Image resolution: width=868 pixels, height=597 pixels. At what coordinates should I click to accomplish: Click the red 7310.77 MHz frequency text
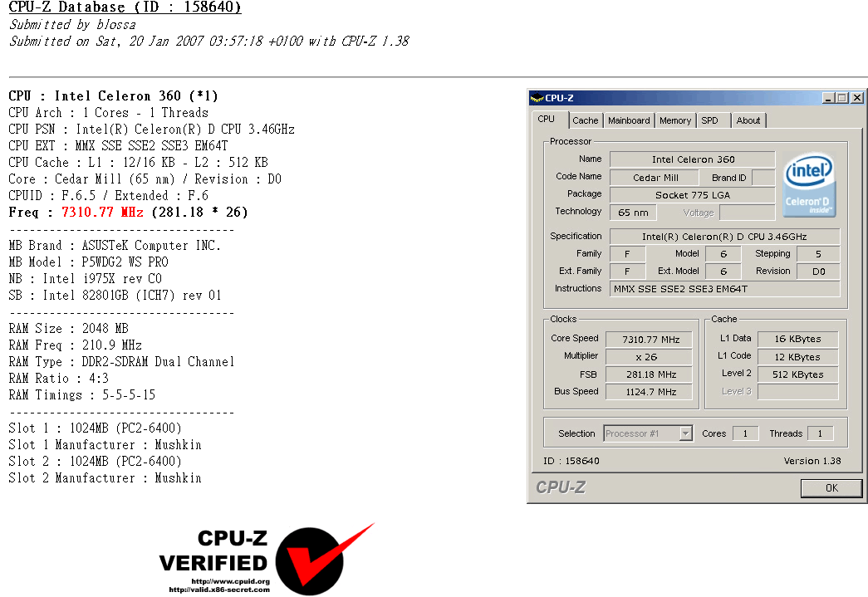[x=102, y=213]
